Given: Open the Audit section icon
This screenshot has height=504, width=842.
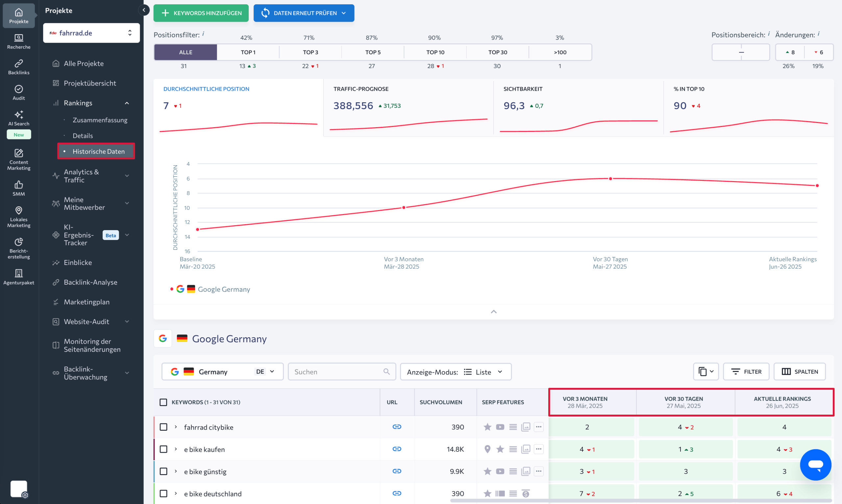Looking at the screenshot, I should (19, 92).
